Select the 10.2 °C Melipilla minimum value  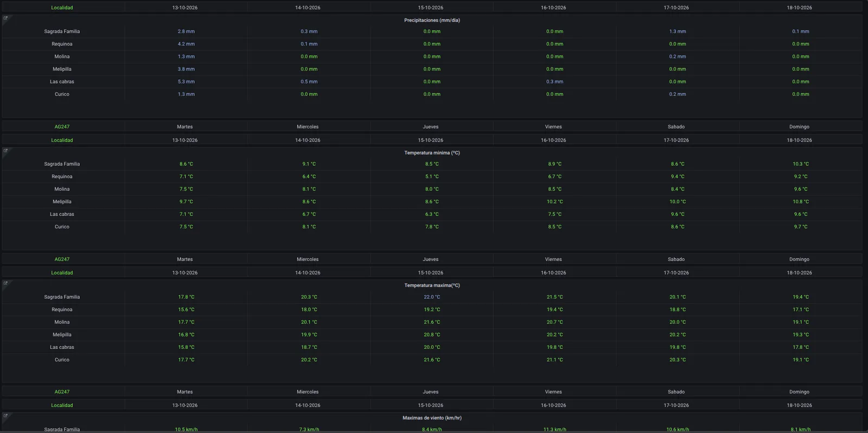click(x=554, y=202)
